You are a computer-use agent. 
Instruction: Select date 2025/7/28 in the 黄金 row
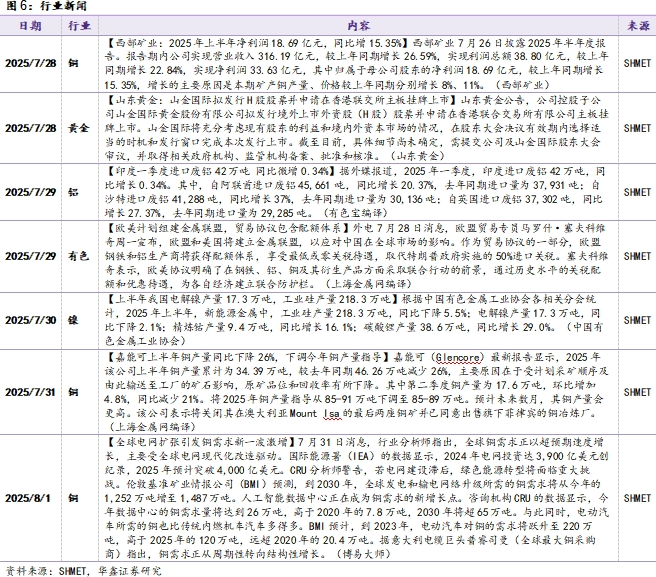31,128
